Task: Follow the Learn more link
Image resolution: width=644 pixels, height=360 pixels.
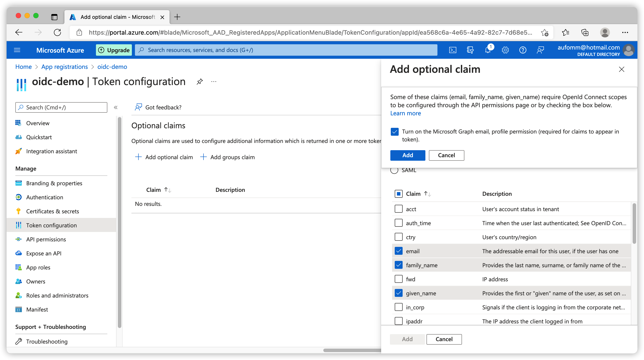Action: (x=405, y=113)
